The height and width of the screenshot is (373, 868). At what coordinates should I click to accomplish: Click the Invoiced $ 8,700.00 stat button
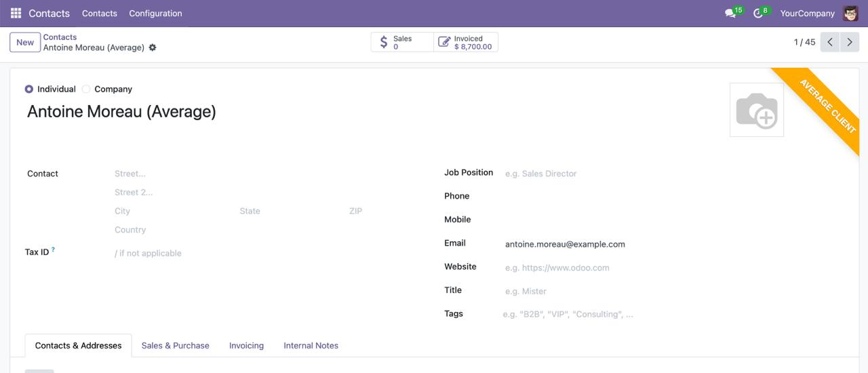click(466, 42)
